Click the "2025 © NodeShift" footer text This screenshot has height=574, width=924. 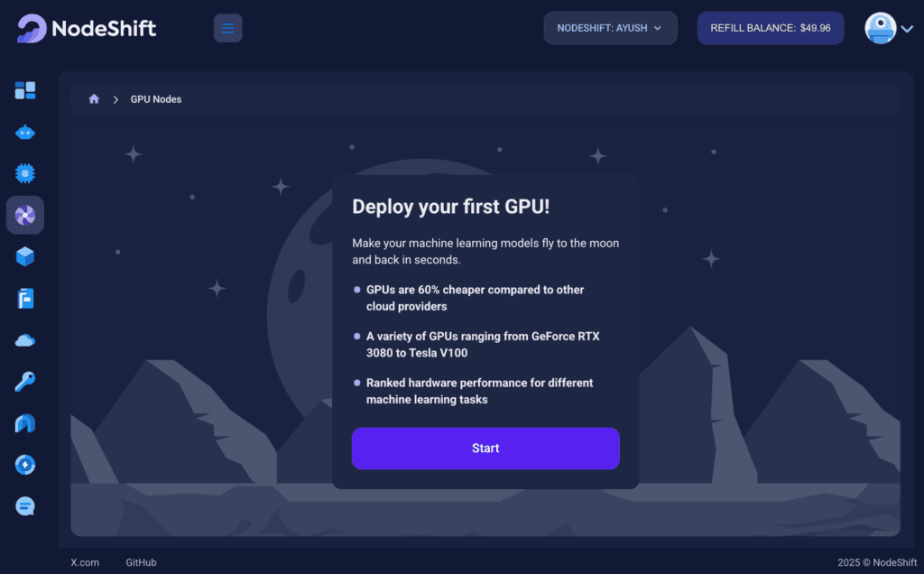pos(877,562)
